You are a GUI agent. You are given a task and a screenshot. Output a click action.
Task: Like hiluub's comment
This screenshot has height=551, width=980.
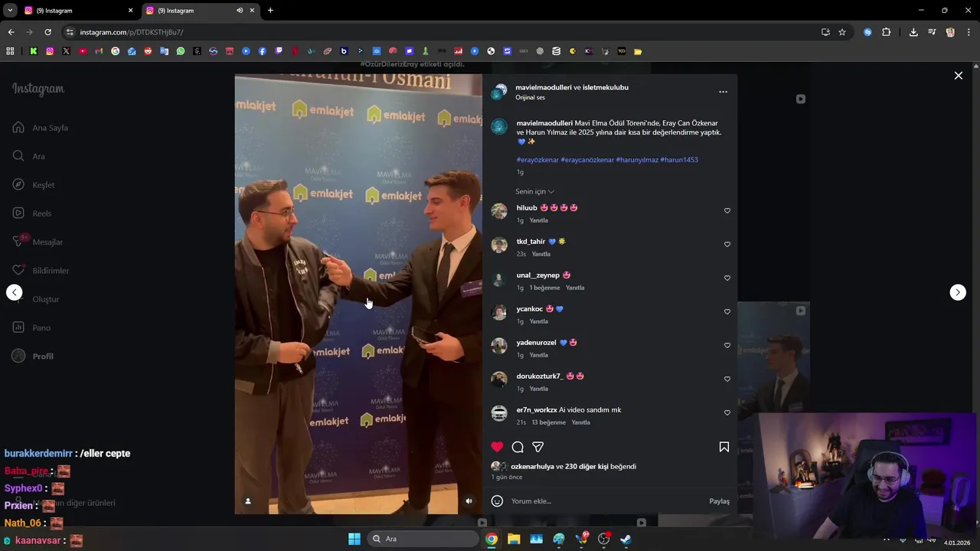pyautogui.click(x=727, y=210)
